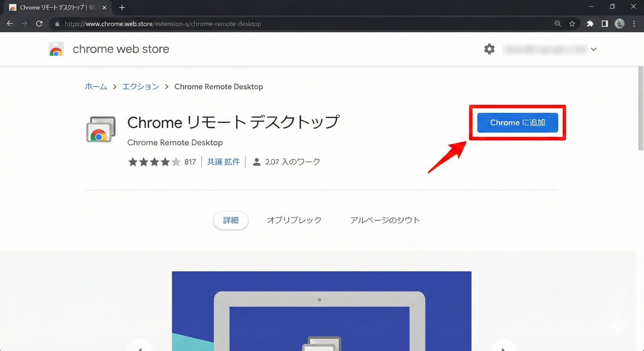Open the ホーム breadcrumb link

96,86
